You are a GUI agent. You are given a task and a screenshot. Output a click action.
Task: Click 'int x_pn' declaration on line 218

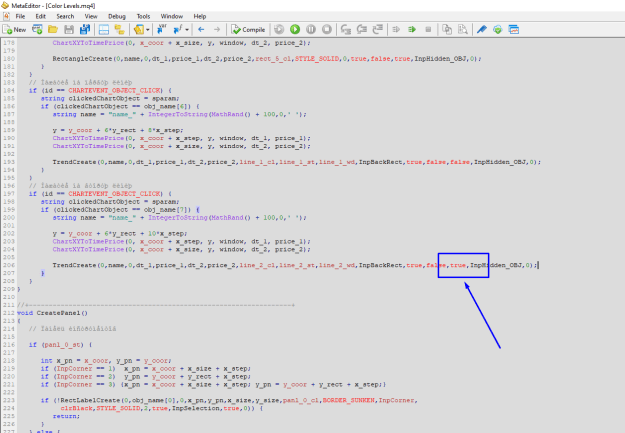point(56,361)
